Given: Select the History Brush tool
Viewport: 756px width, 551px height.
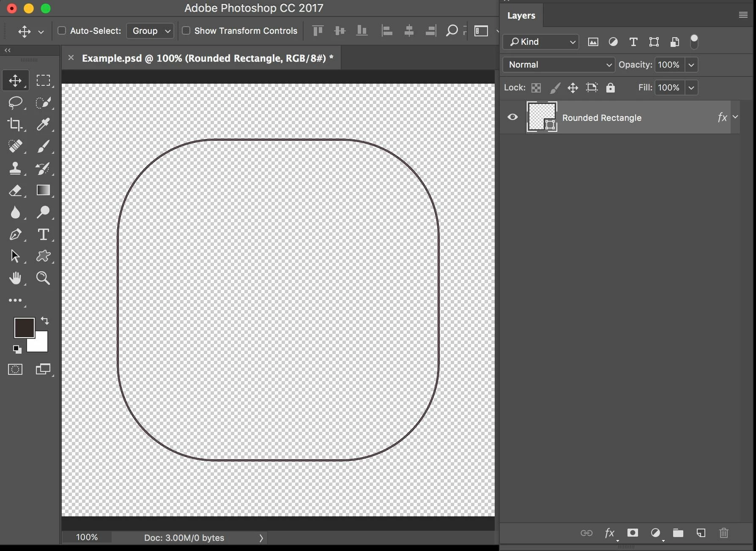Looking at the screenshot, I should (x=43, y=168).
